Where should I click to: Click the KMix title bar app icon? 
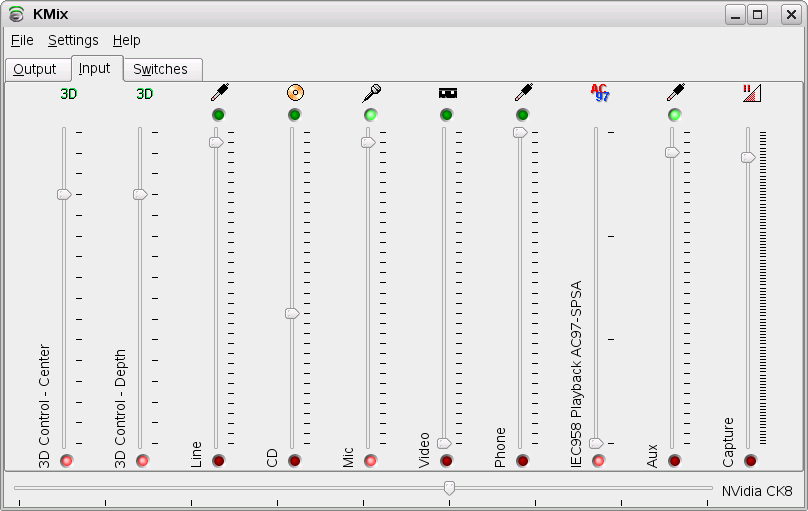click(x=16, y=14)
